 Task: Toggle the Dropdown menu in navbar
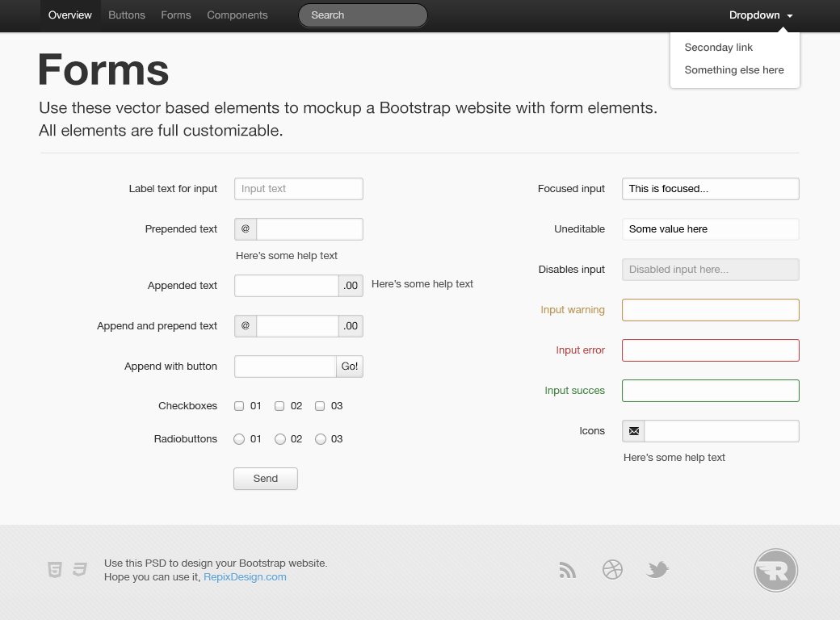[x=760, y=15]
